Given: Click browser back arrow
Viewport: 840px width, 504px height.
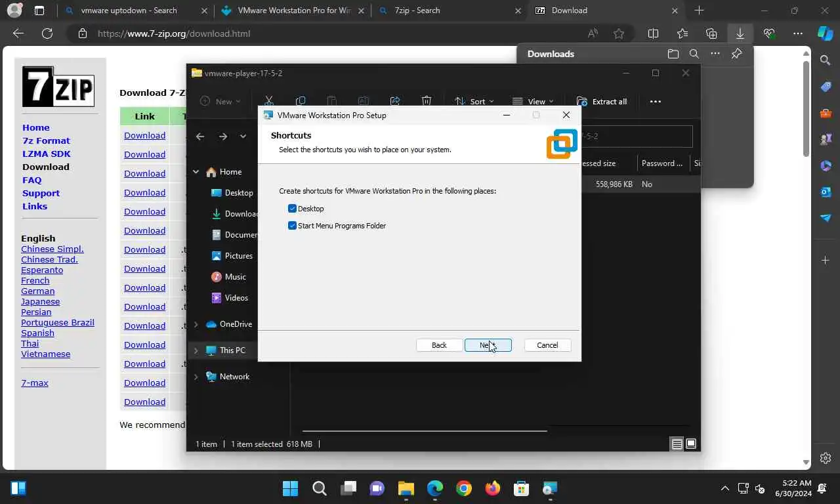Looking at the screenshot, I should 18,33.
